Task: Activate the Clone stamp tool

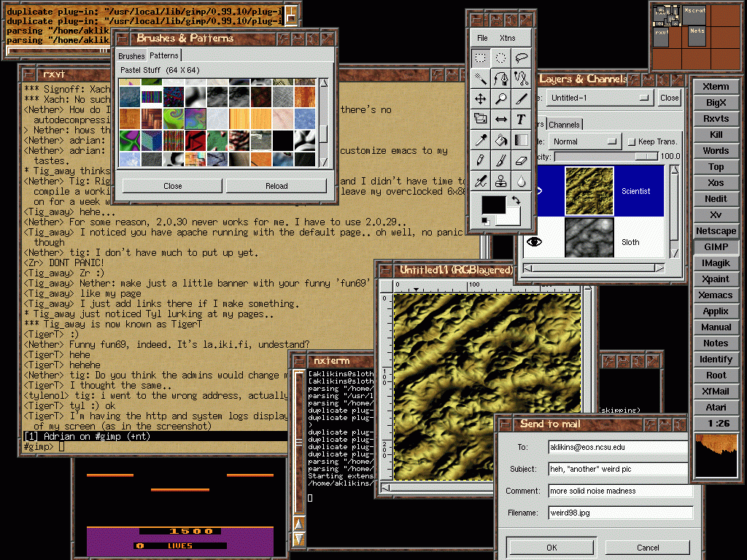Action: (501, 180)
